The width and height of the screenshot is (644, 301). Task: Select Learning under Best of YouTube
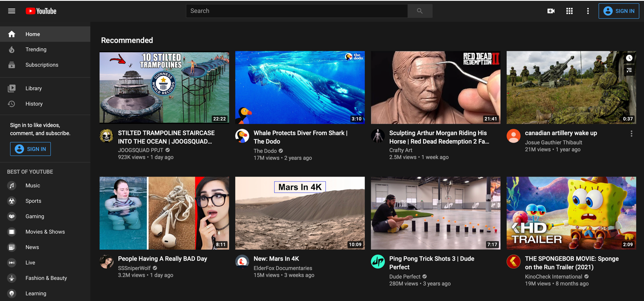[45, 294]
